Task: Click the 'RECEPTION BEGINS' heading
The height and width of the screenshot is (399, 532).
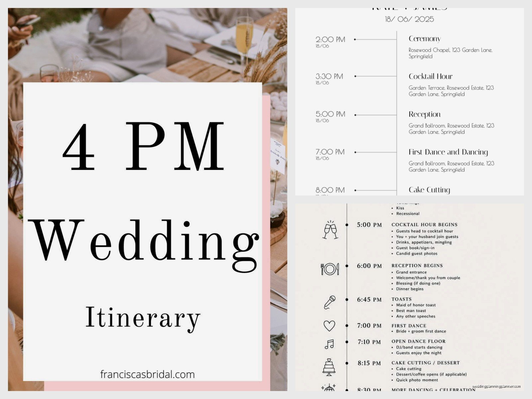Action: point(417,266)
